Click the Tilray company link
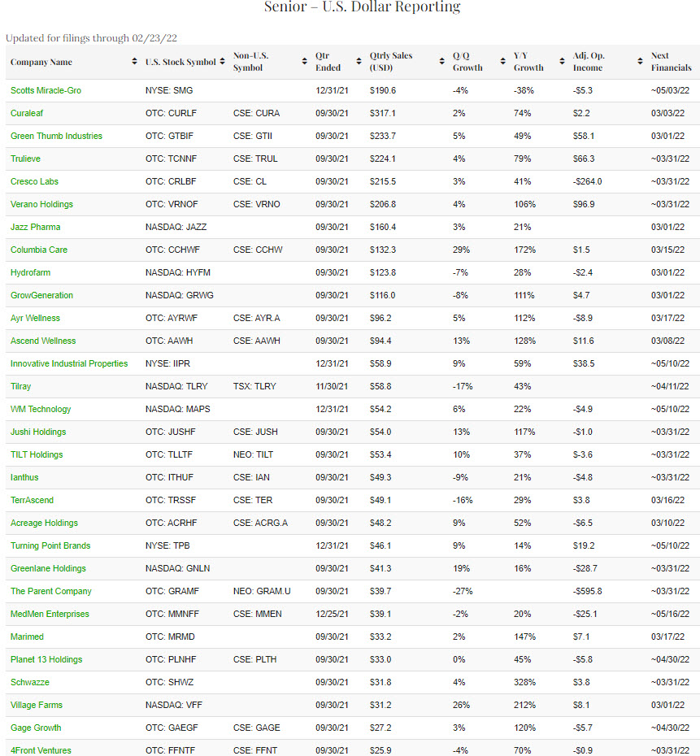The image size is (700, 756). (21, 386)
